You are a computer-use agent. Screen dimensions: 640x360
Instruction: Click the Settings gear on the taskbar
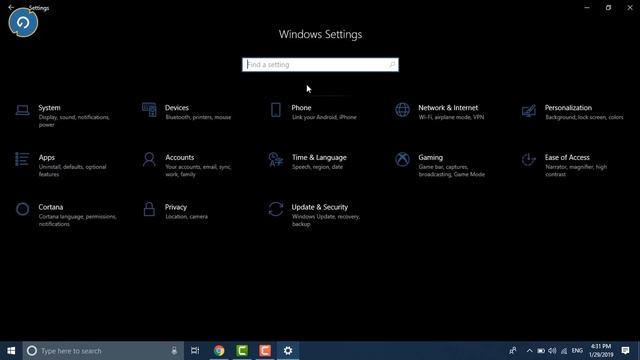click(288, 351)
